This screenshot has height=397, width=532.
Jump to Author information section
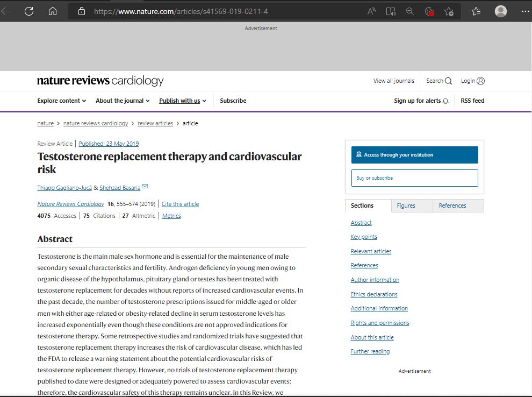coord(375,280)
